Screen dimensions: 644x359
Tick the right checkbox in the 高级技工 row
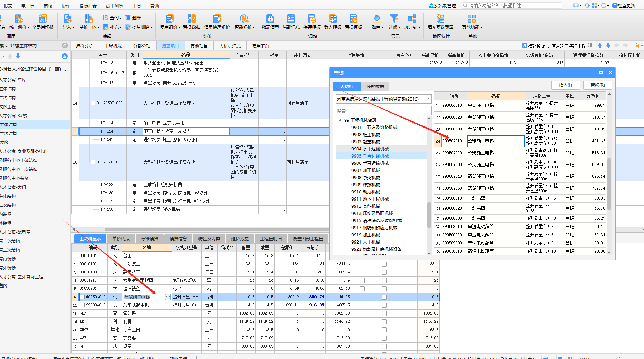384,272
